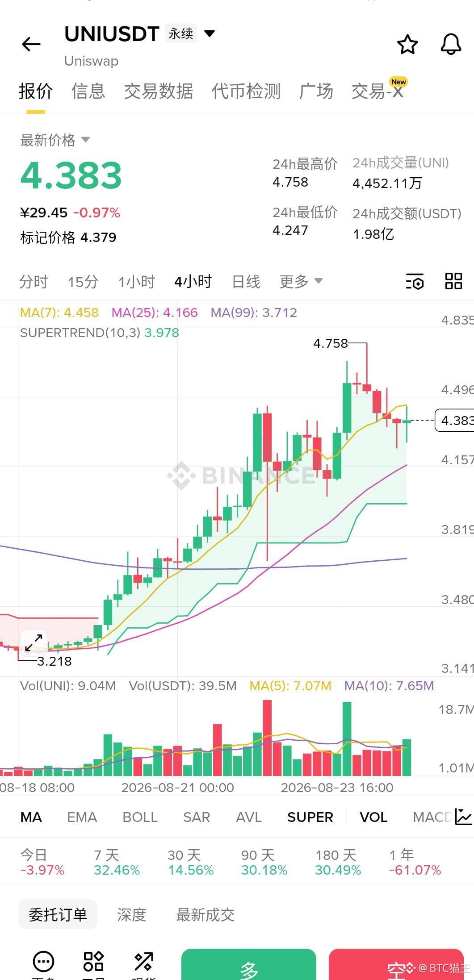The height and width of the screenshot is (980, 474).
Task: Tap the red 空 short button
Action: [396, 964]
